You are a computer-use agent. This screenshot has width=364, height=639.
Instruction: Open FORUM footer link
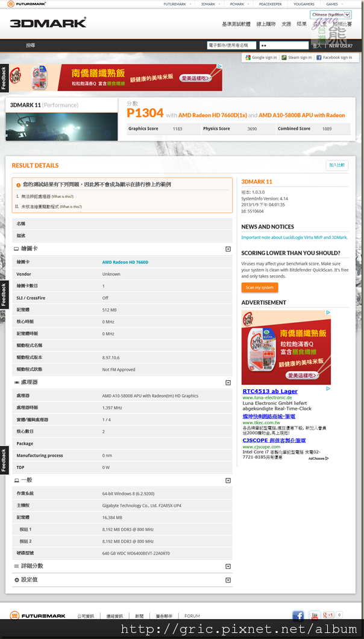tap(192, 616)
